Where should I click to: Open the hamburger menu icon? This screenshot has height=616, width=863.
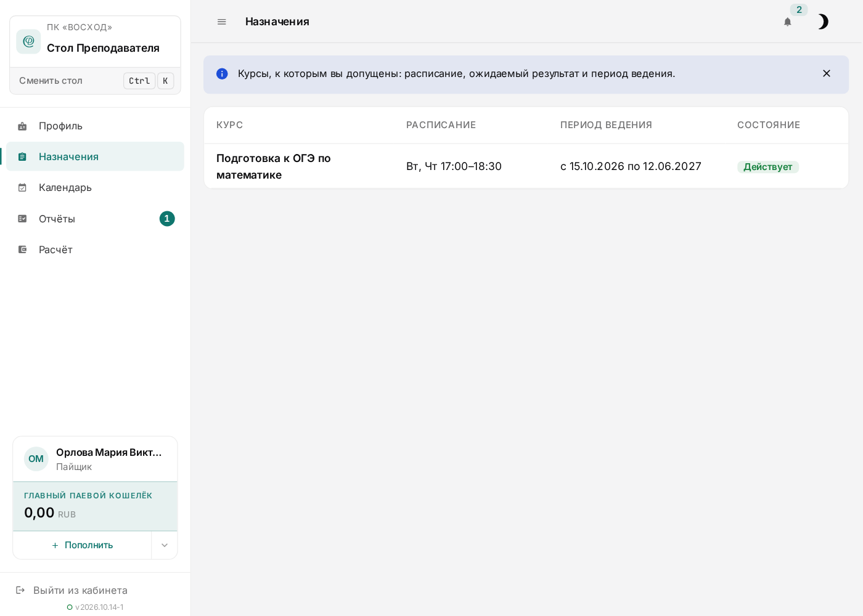coord(222,22)
